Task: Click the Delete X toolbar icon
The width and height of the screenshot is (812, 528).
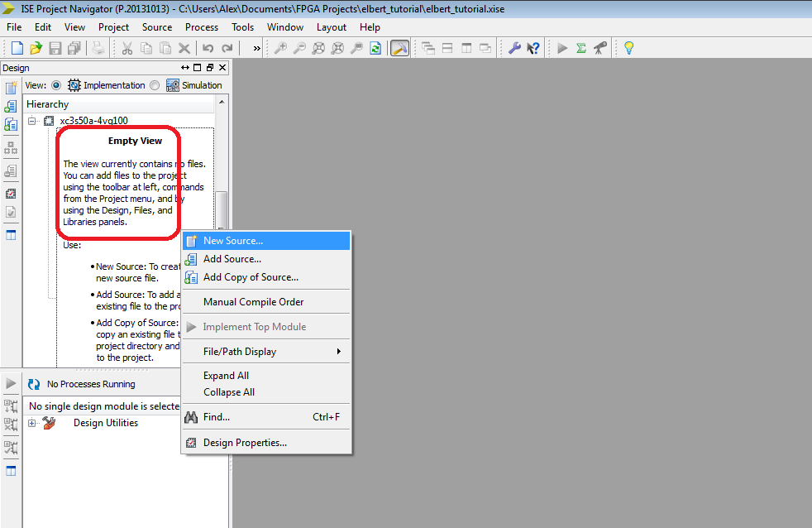Action: point(184,48)
